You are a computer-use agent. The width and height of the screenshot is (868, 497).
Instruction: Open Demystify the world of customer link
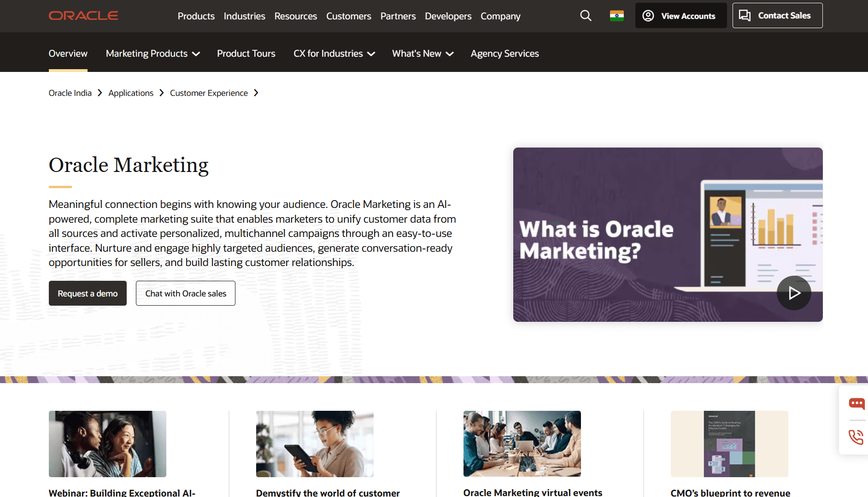[x=328, y=492]
